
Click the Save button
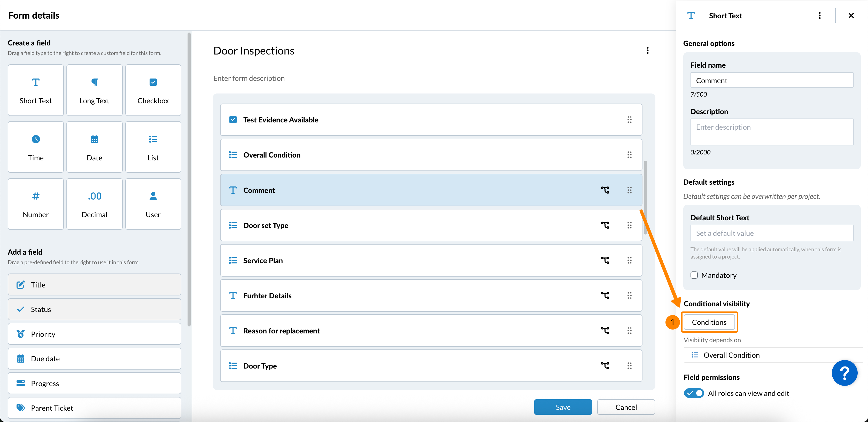pos(563,407)
